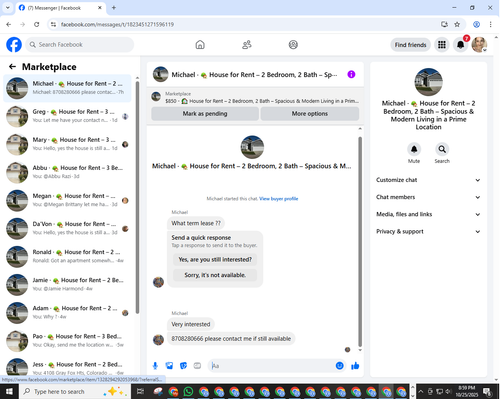Expand Customize chat section
Viewport: 500px width, 399px height.
tap(428, 180)
